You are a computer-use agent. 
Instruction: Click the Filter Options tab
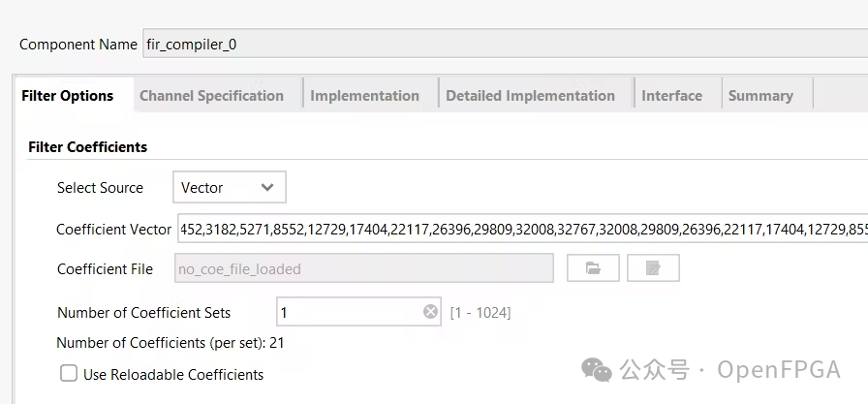tap(68, 96)
